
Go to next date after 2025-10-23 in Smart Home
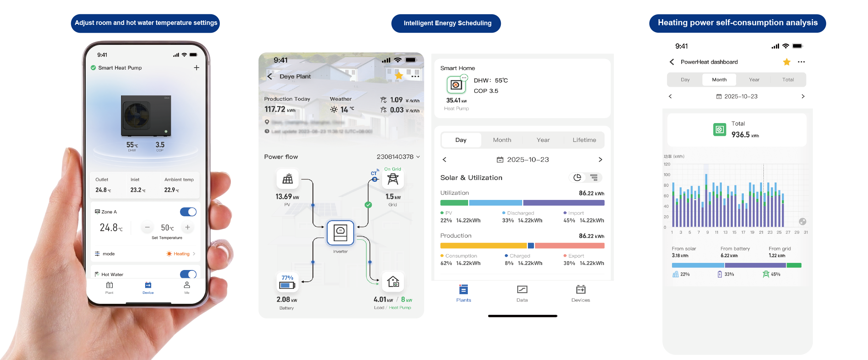(x=600, y=160)
